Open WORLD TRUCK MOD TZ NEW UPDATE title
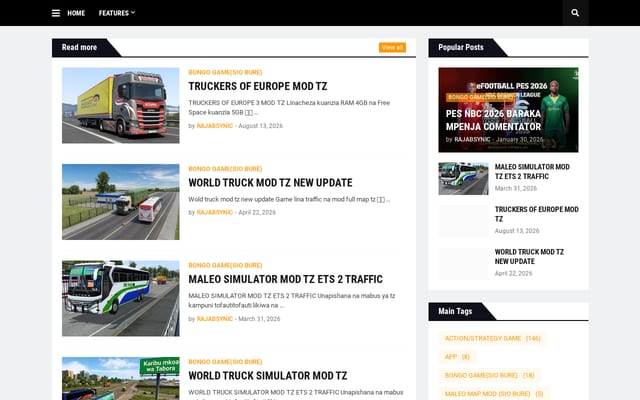The height and width of the screenshot is (400, 640). click(x=270, y=182)
